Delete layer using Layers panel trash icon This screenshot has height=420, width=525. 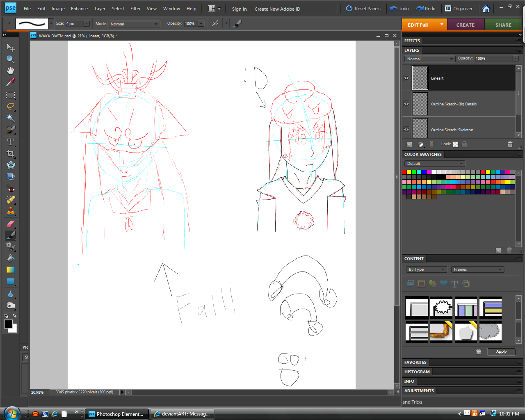coord(510,144)
